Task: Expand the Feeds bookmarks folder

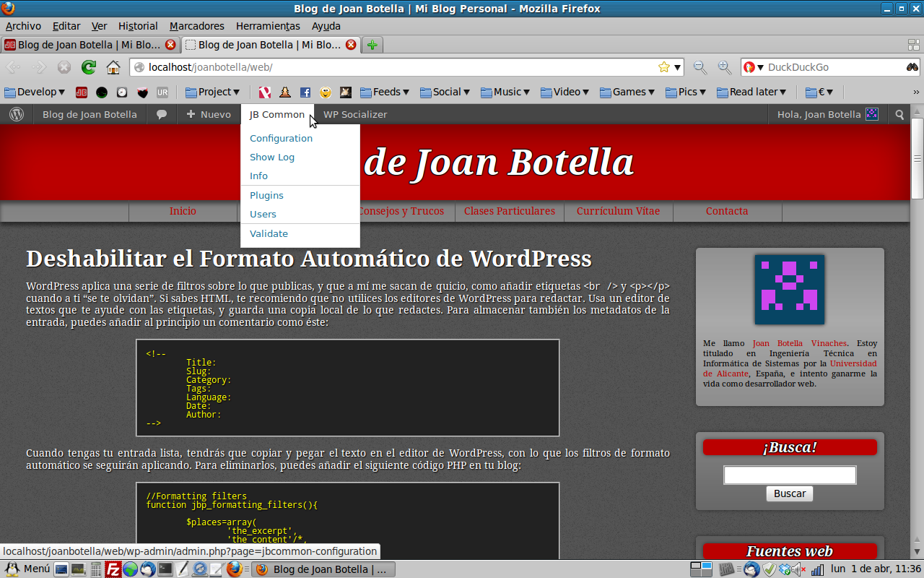Action: (x=385, y=92)
